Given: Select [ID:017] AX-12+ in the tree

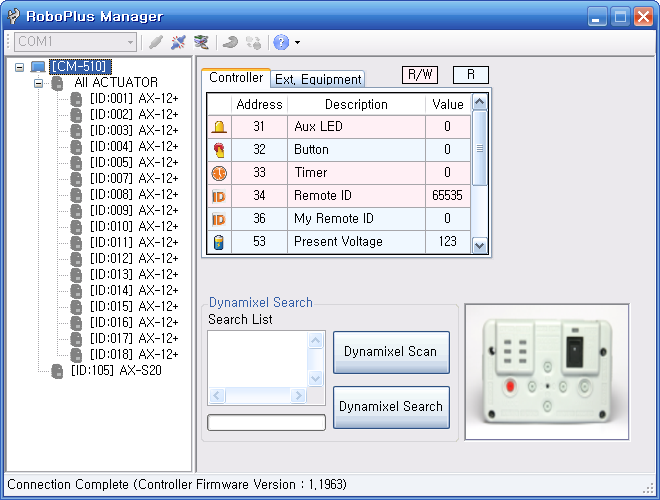Looking at the screenshot, I should click(x=134, y=338).
